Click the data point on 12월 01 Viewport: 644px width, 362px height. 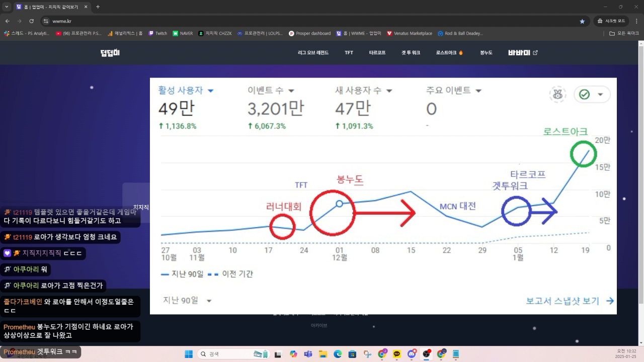[339, 204]
